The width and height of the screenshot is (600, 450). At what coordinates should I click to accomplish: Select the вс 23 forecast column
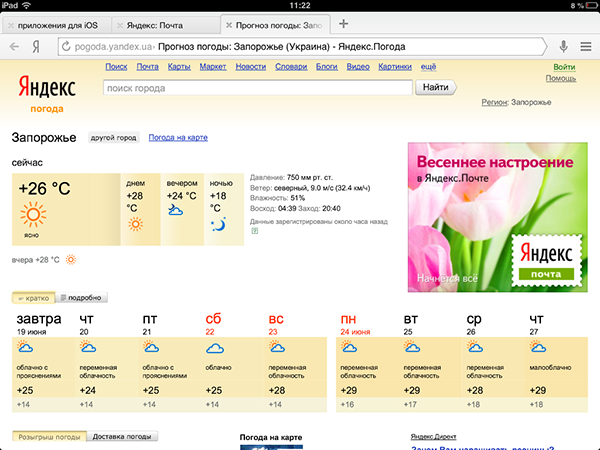click(295, 362)
